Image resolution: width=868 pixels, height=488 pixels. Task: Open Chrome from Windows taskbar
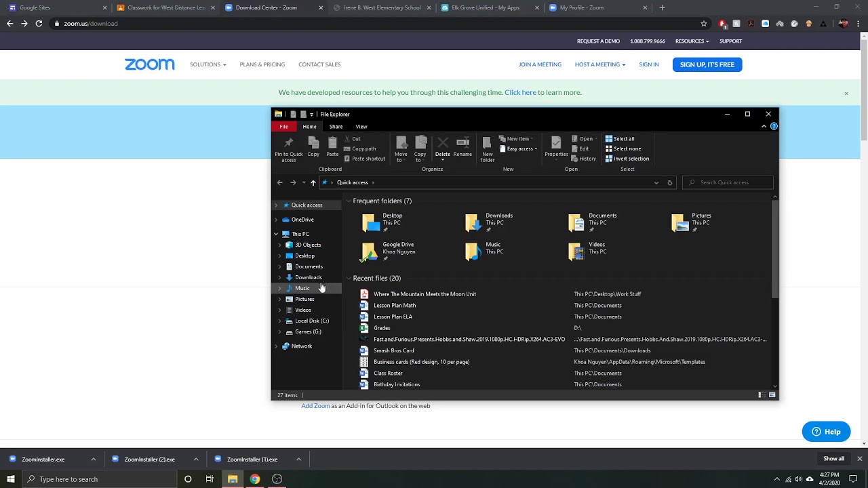(x=254, y=479)
